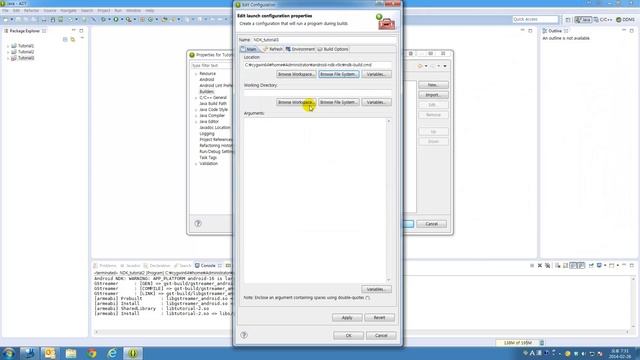Switch to the Java perspective

(x=583, y=20)
